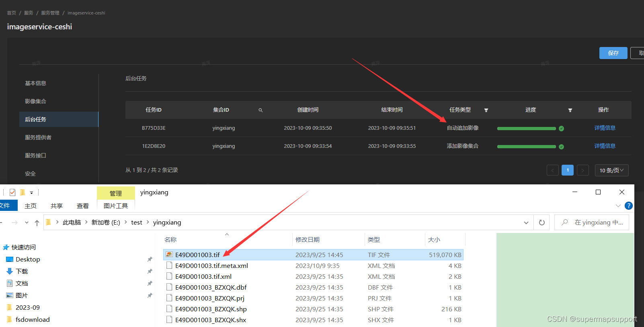Click the 2023-09 folder icon
Viewport: 644px width, 327px height.
click(10, 307)
